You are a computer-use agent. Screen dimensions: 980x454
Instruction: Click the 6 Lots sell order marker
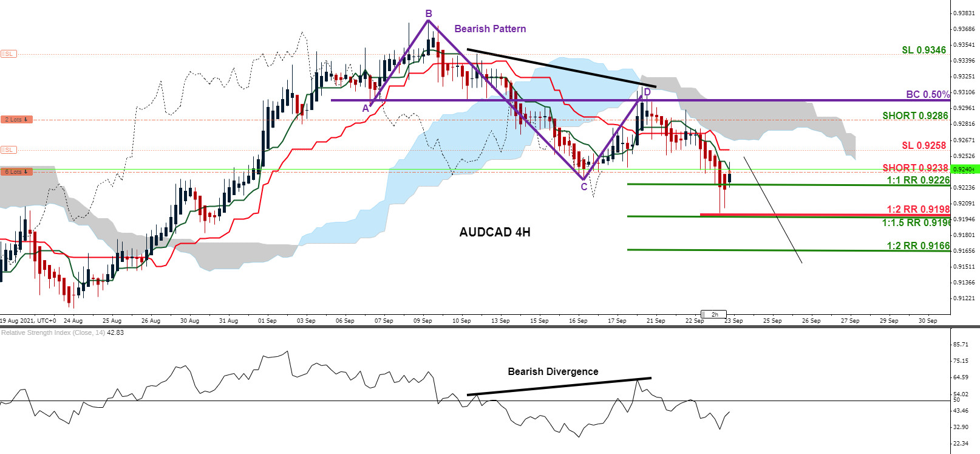(16, 172)
